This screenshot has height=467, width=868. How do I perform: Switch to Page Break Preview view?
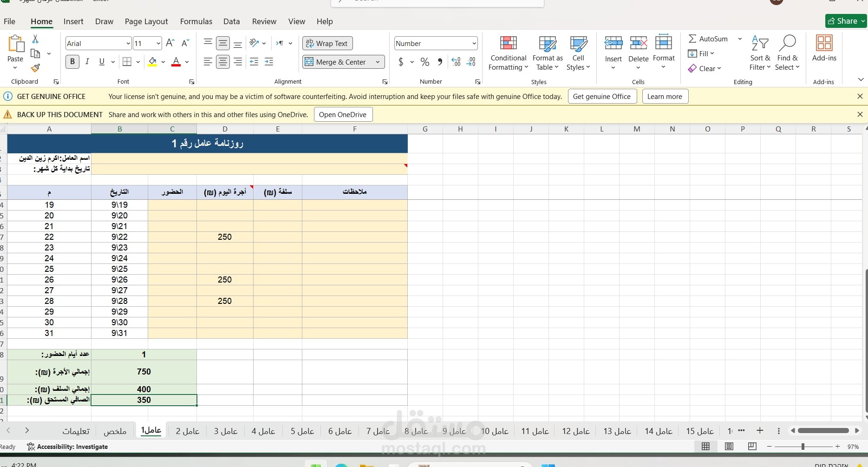coord(752,447)
